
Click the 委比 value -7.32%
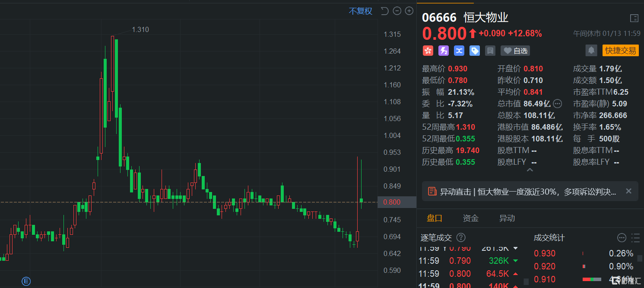[460, 104]
